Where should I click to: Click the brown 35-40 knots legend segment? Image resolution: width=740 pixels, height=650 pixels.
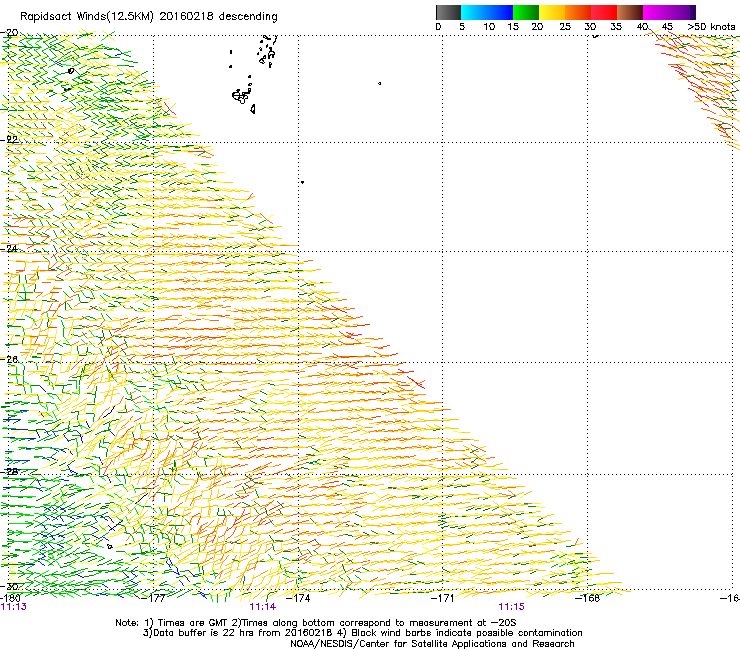pyautogui.click(x=630, y=12)
